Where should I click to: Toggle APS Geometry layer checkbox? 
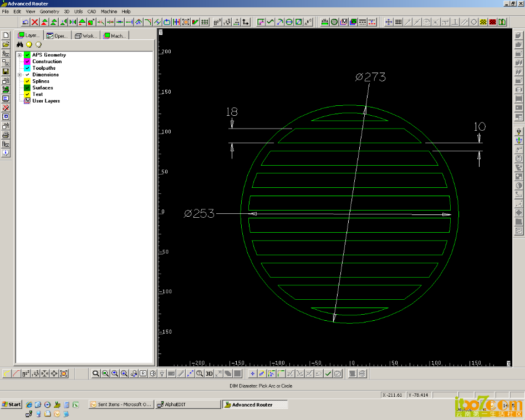[27, 55]
